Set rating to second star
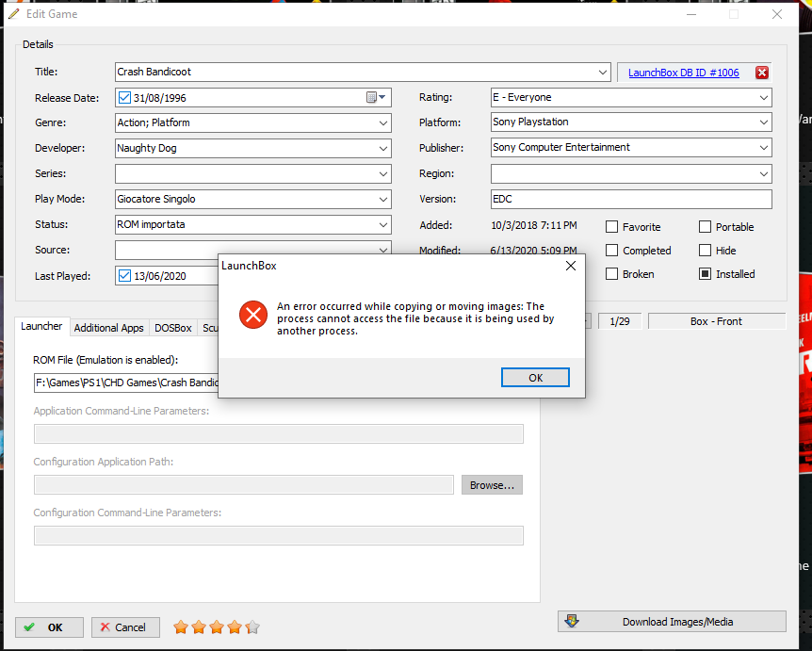Image resolution: width=812 pixels, height=651 pixels. pyautogui.click(x=199, y=627)
